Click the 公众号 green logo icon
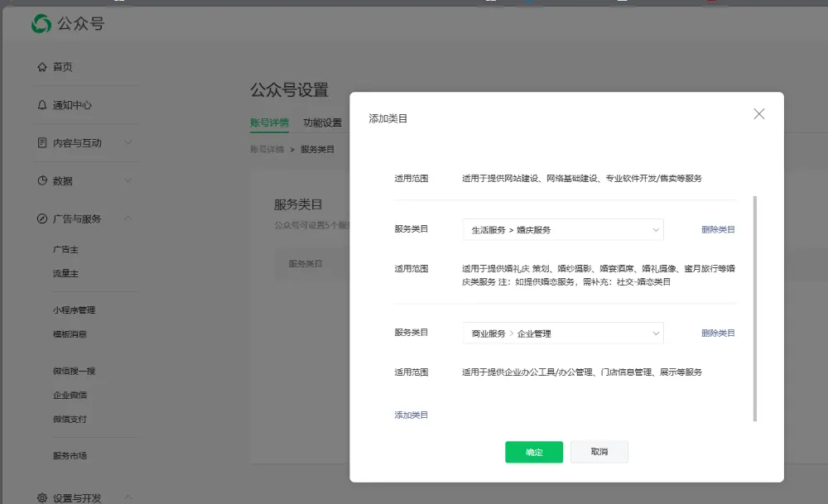828x504 pixels. pyautogui.click(x=41, y=25)
